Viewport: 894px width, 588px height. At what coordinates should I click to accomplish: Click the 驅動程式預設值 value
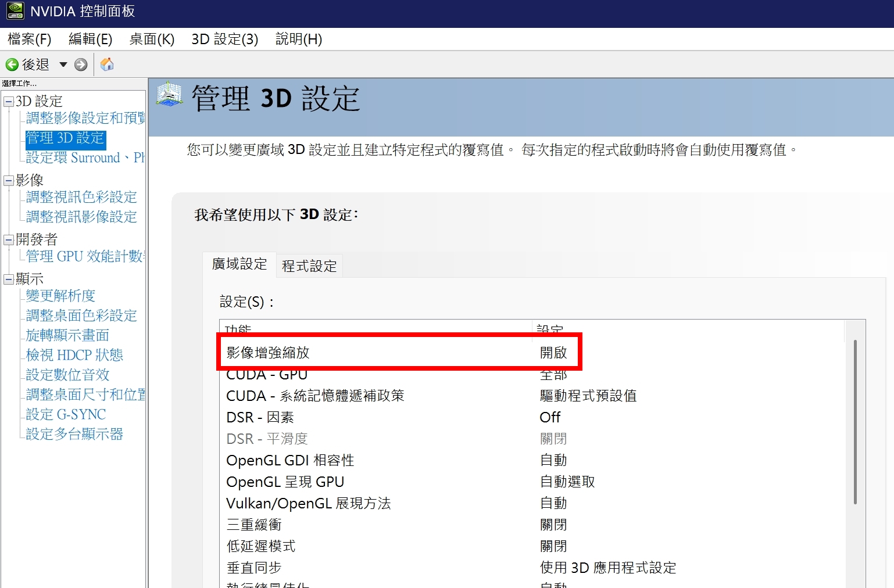[x=588, y=396]
